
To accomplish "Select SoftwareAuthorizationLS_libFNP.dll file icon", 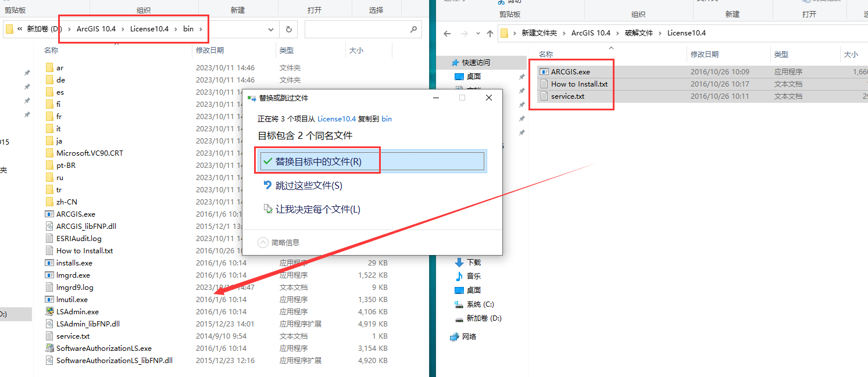I will 49,361.
